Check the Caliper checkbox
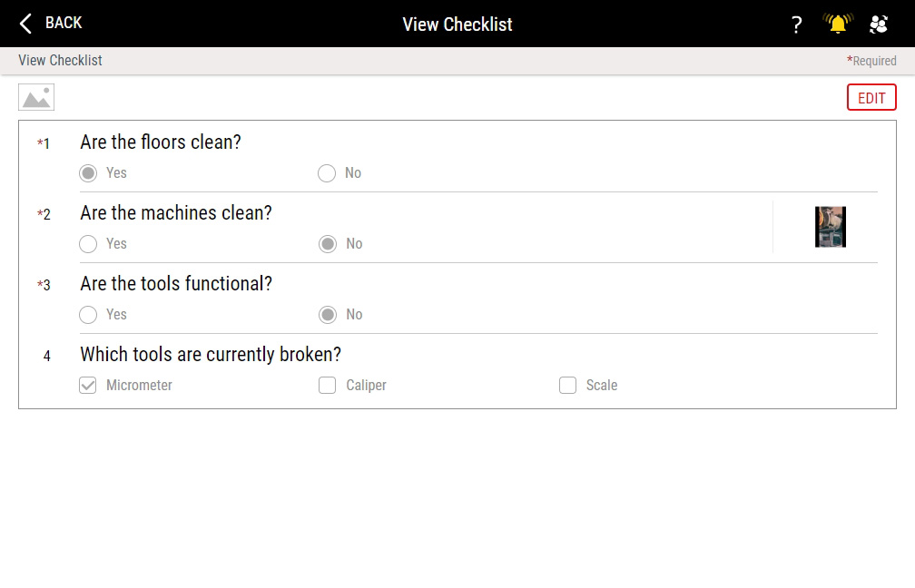 click(x=327, y=385)
